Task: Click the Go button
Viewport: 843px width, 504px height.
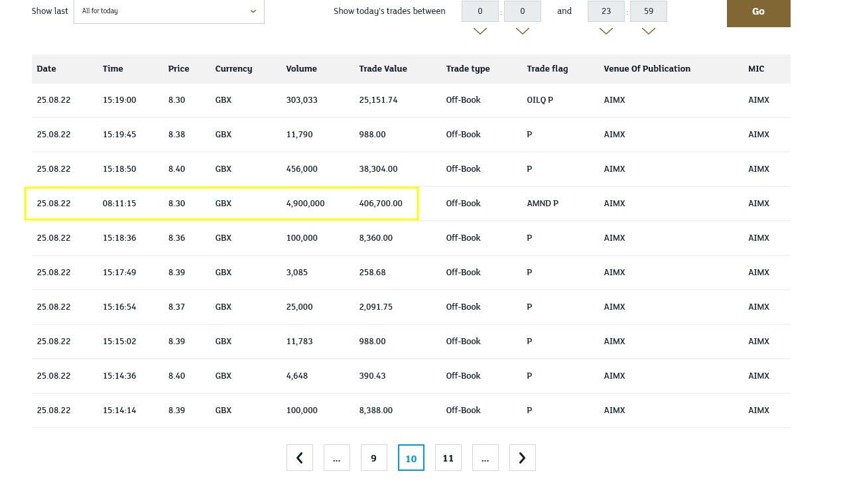Action: point(758,12)
